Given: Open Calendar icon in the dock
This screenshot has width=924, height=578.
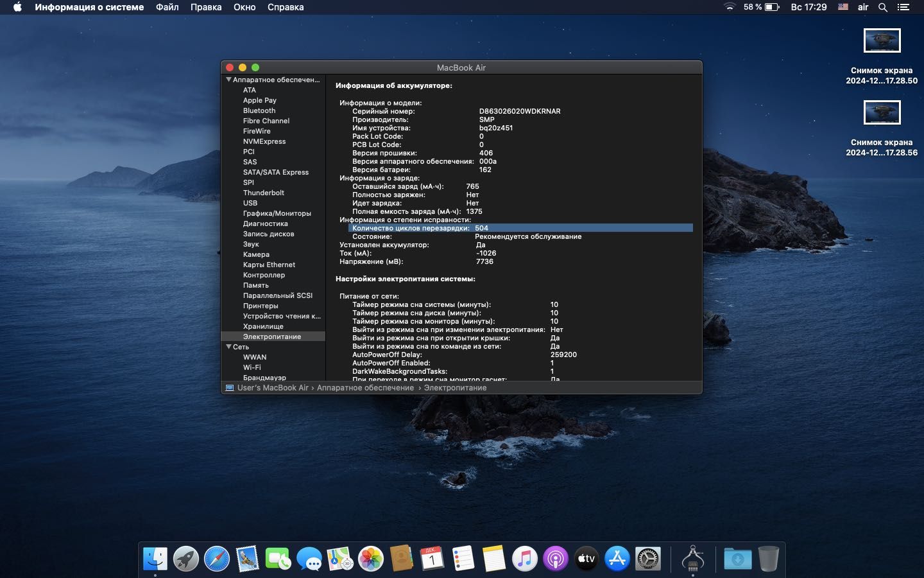Looking at the screenshot, I should tap(432, 559).
